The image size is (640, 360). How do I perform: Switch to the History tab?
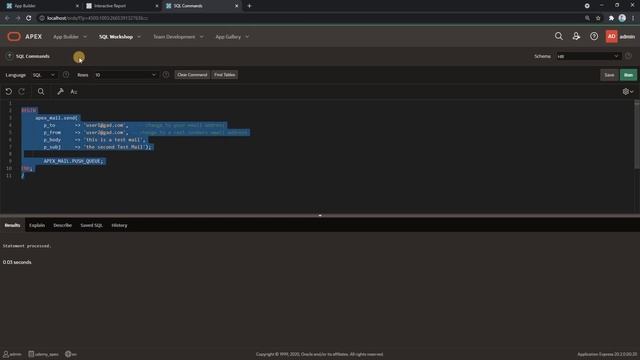(x=119, y=225)
